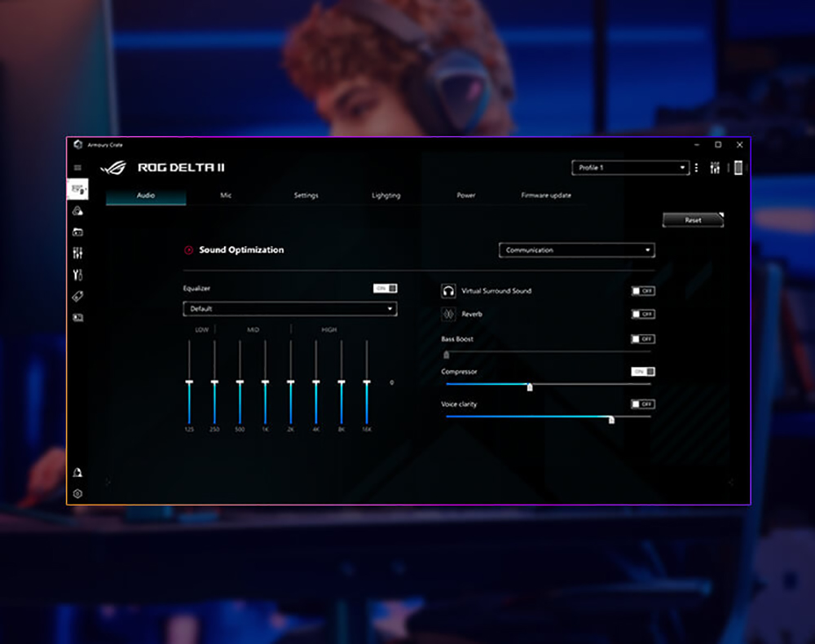The image size is (815, 644).
Task: Click the battery status icon top right
Action: [738, 168]
